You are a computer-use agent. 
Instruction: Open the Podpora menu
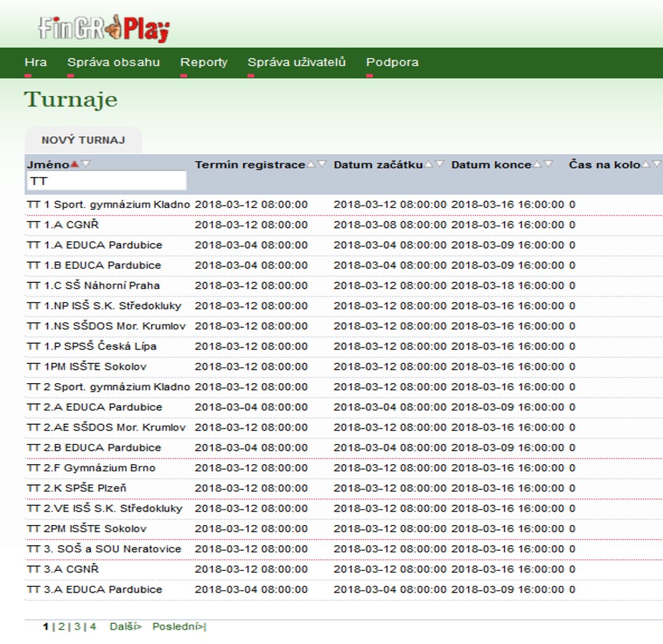pyautogui.click(x=392, y=62)
